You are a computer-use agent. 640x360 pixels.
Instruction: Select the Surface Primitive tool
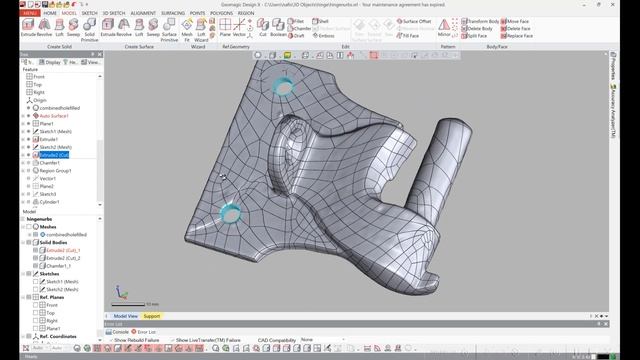[169, 30]
